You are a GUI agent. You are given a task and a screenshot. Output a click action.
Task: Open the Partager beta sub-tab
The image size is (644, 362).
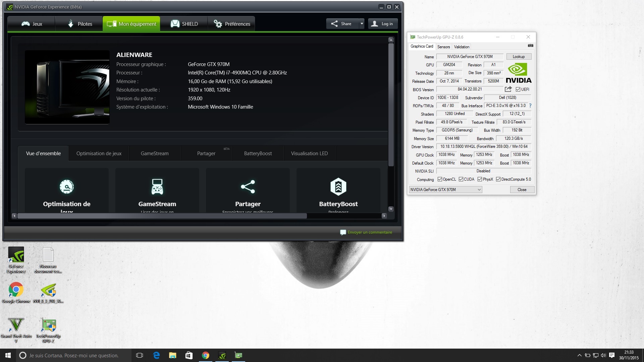coord(206,154)
